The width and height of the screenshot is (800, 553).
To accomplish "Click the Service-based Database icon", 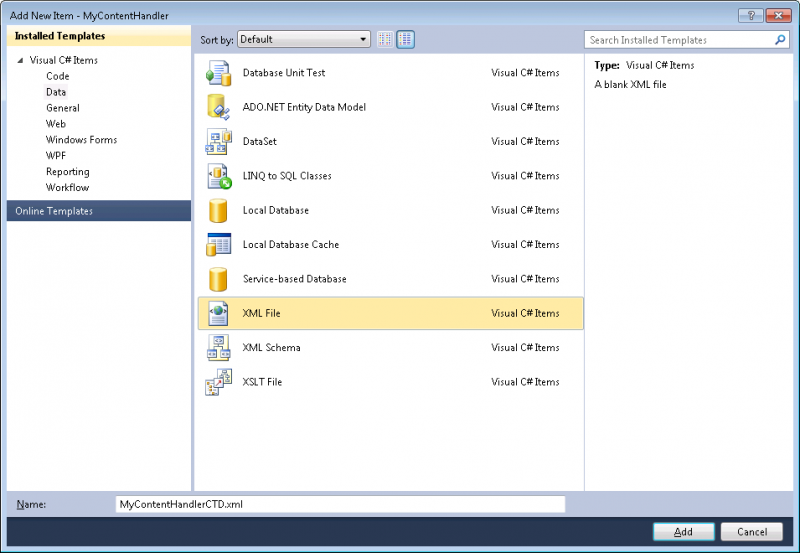I will point(218,279).
